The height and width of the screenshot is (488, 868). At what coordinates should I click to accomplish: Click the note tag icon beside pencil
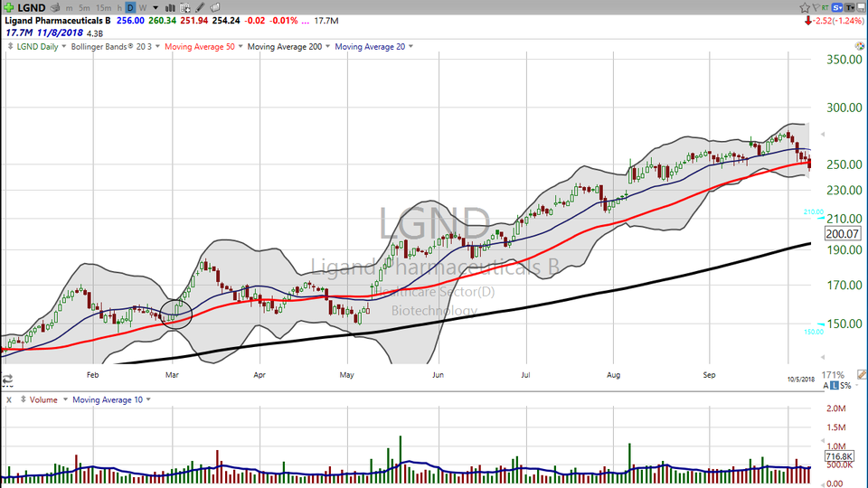pyautogui.click(x=214, y=7)
